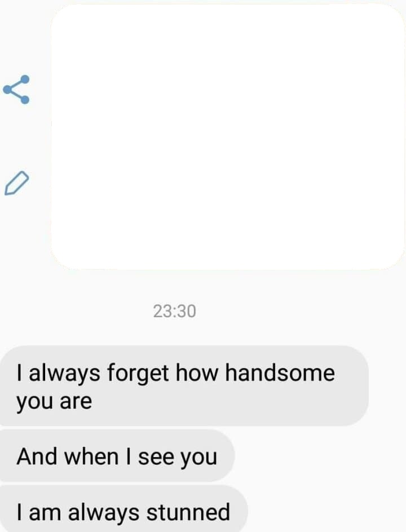Share the received picture using the share icon
This screenshot has height=532, width=406.
click(x=16, y=89)
